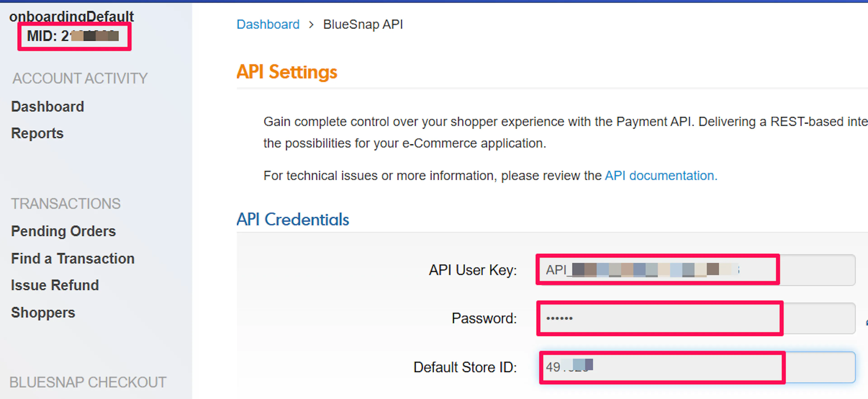Click the API Credentials section heading
This screenshot has height=399, width=868.
(292, 219)
